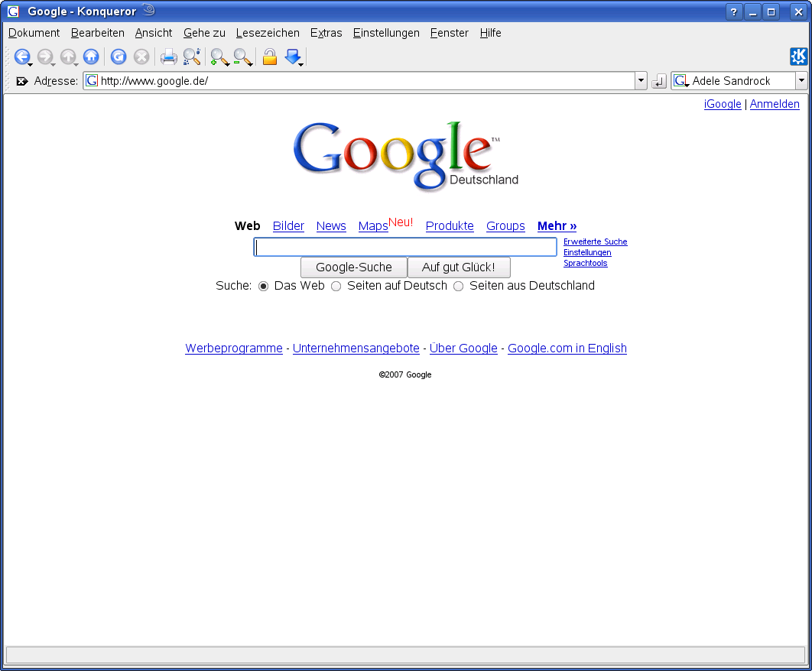The width and height of the screenshot is (812, 671).
Task: Click the padlock security icon
Action: click(x=269, y=57)
